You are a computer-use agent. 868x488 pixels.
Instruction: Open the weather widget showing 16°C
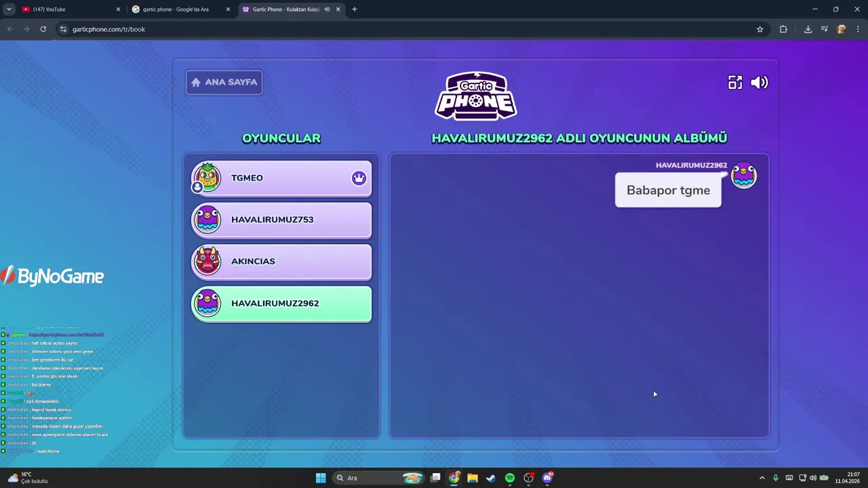coord(28,478)
